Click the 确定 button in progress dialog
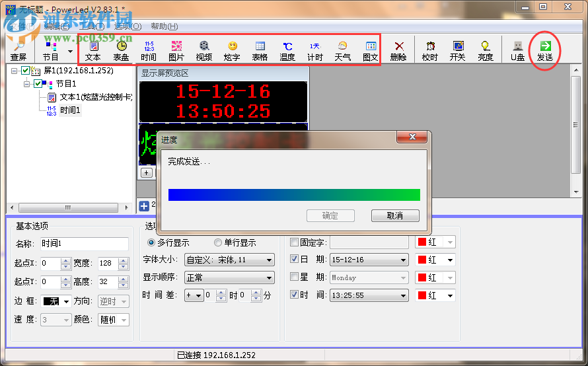Screen dimensions: 588x366 pyautogui.click(x=330, y=215)
